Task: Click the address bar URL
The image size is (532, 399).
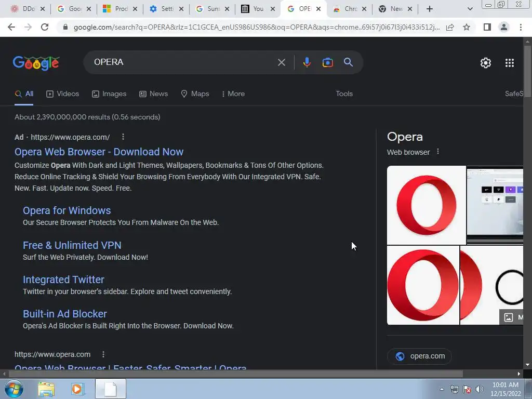Action: pyautogui.click(x=256, y=27)
